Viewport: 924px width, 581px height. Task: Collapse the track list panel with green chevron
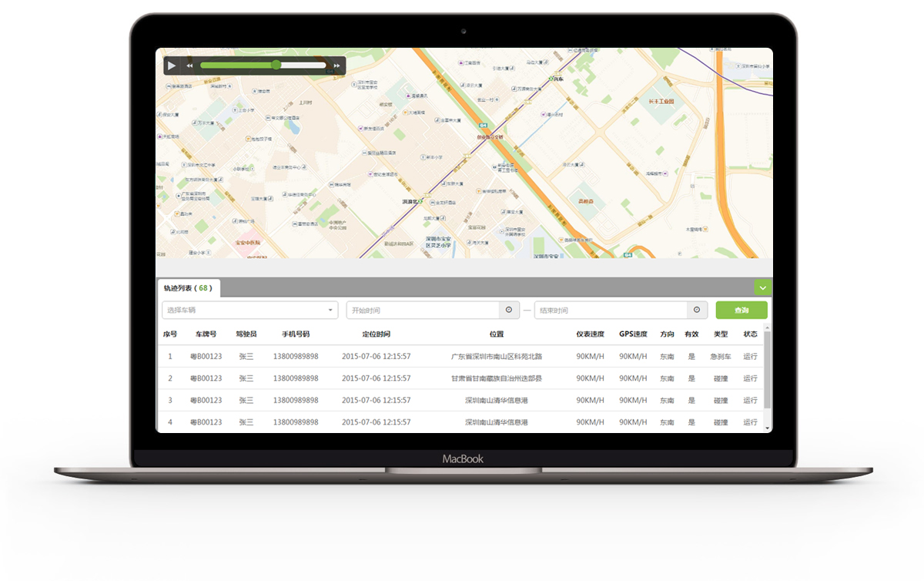pos(762,288)
